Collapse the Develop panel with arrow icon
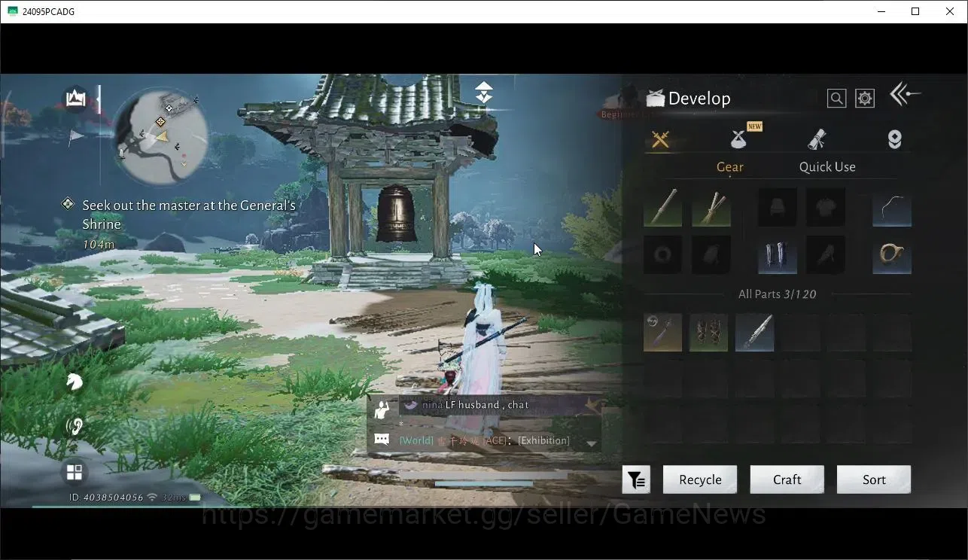 [x=905, y=95]
